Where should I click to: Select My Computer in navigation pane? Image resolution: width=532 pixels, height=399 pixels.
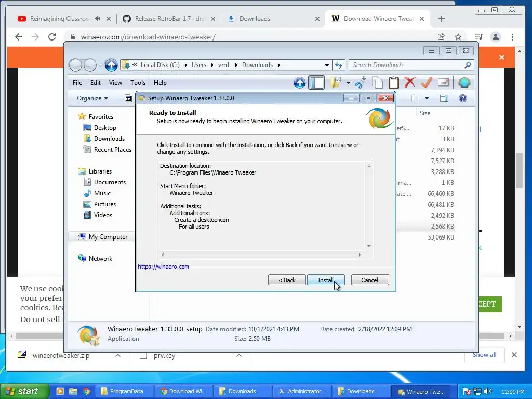[108, 237]
